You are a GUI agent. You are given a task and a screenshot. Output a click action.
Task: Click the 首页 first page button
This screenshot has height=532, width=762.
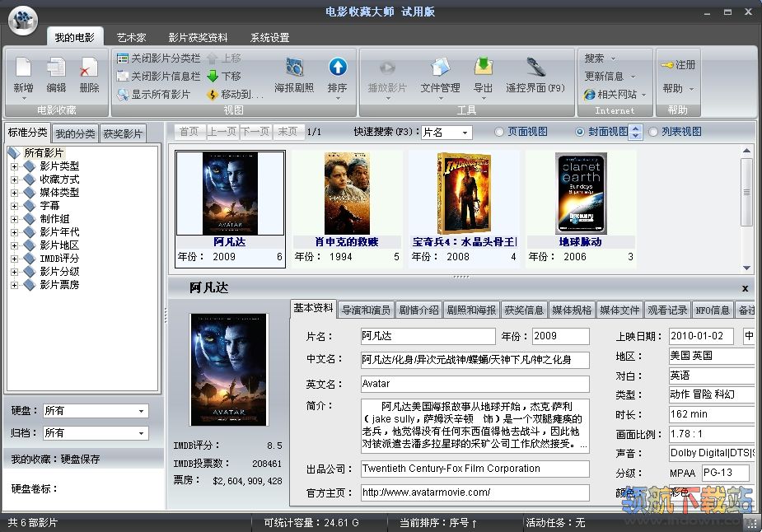pyautogui.click(x=189, y=132)
